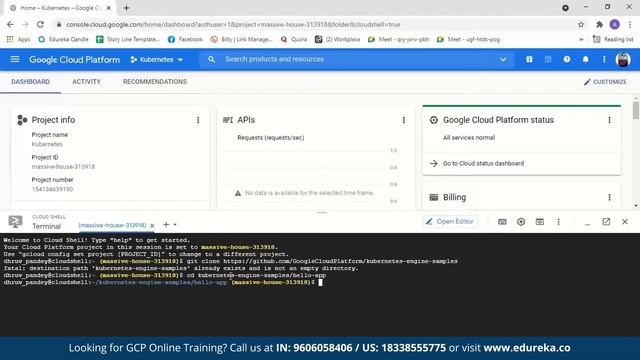Open a new browser tab
640x360 pixels.
(x=127, y=8)
